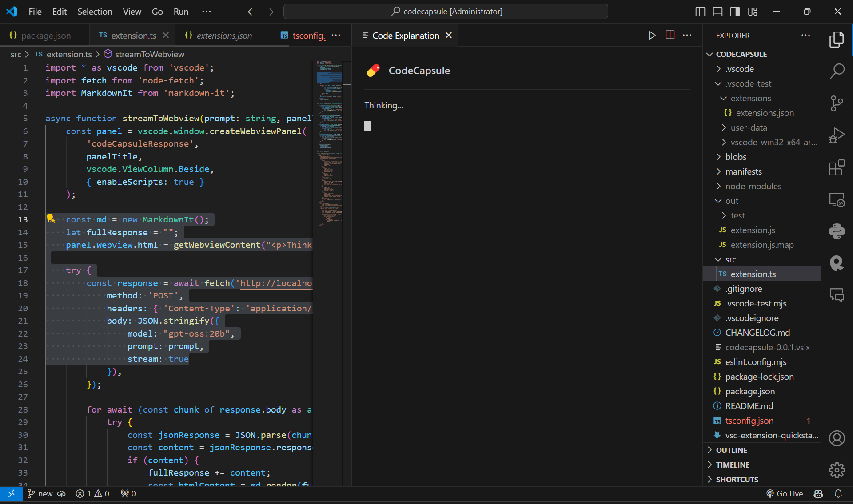Expand the node_modules folder
Screen dimensions: 853x504
coord(753,186)
